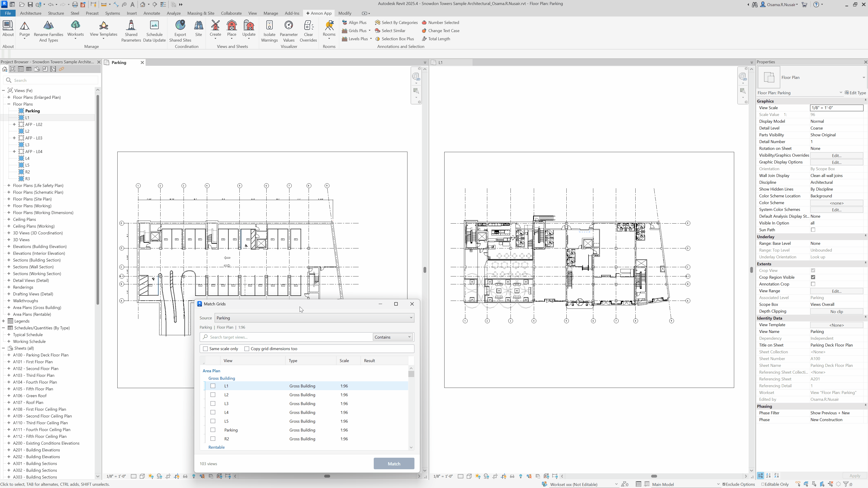Click Number Selected tool
Image resolution: width=868 pixels, height=488 pixels.
(x=440, y=23)
